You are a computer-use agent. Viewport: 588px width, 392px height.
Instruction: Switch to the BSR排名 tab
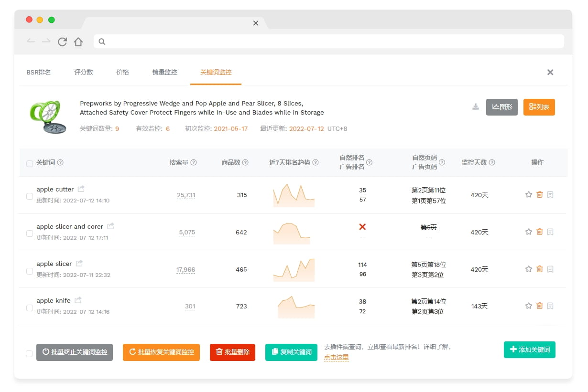coord(38,72)
